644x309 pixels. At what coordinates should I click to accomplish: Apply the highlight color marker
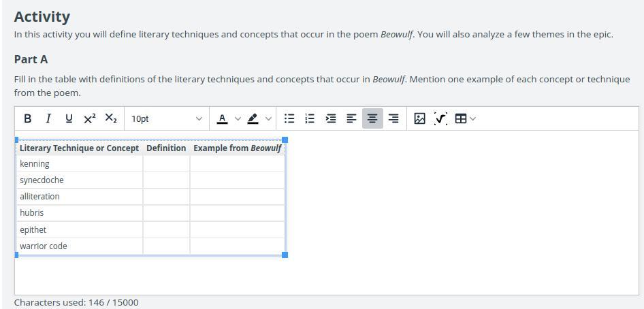[253, 118]
